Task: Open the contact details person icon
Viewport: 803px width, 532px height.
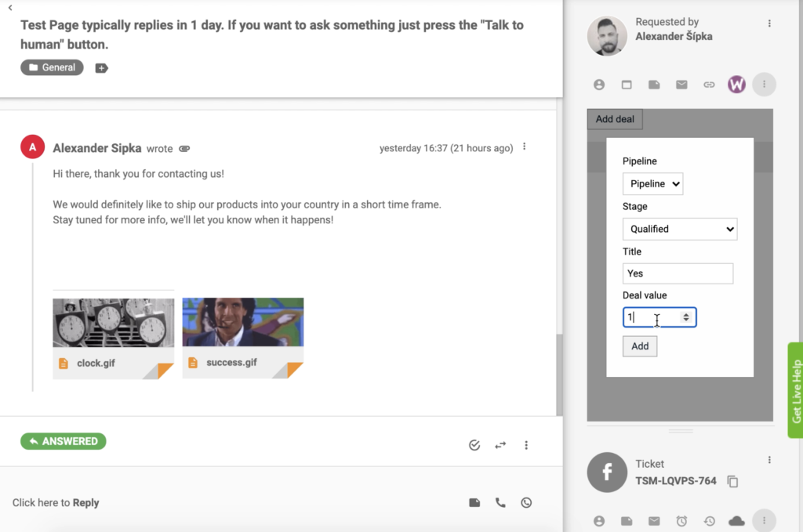Action: coord(598,85)
